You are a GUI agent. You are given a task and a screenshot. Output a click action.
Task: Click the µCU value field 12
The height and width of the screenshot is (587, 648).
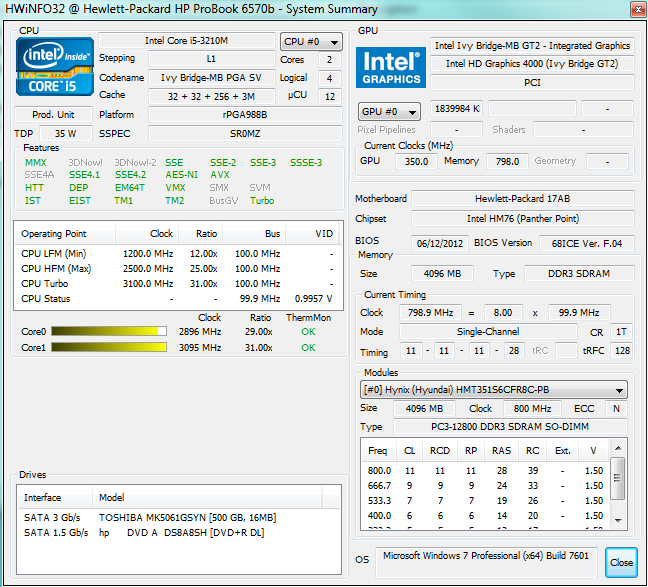point(330,96)
